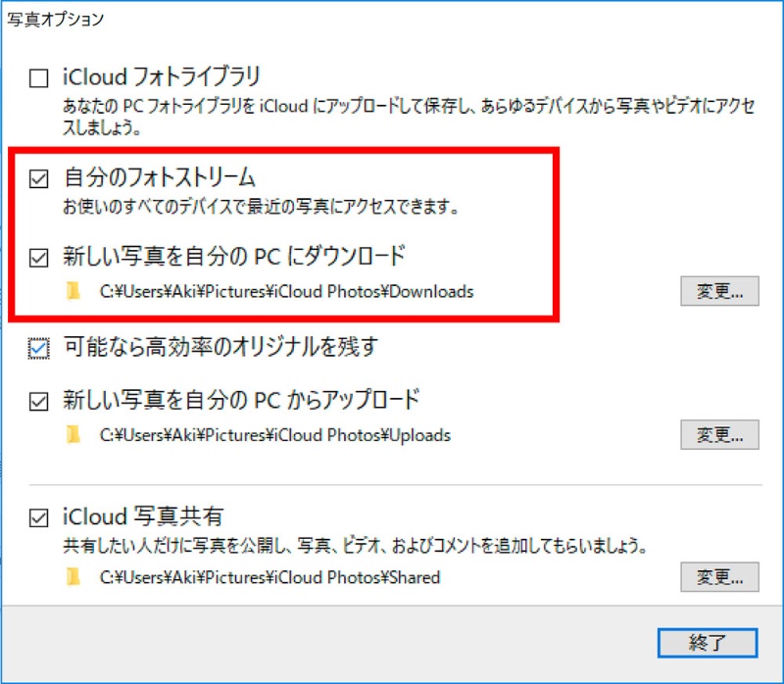
Task: Toggle 新しい写真を自分の PC にダウンロード checkbox
Action: (x=39, y=259)
